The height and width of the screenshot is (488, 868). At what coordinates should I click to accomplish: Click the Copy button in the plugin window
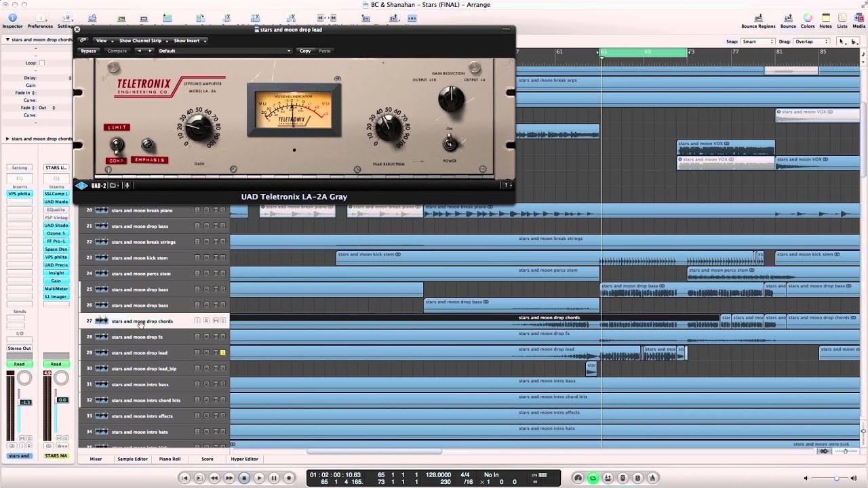(305, 51)
